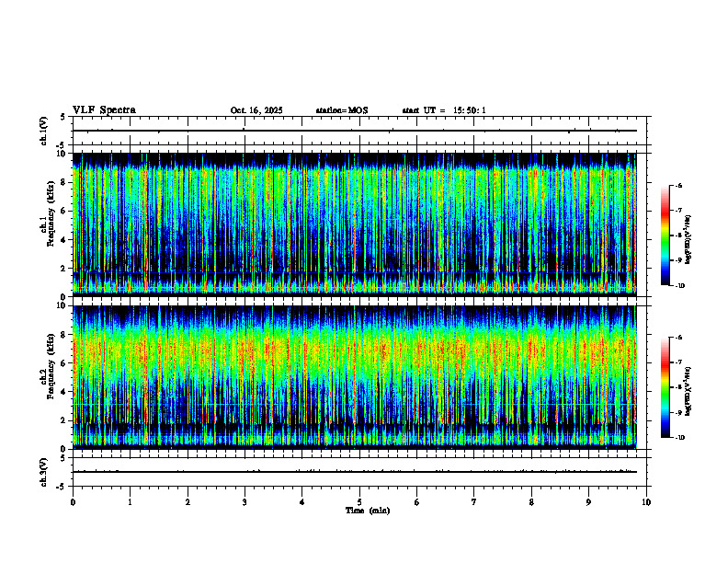Click the ch.1 color bar log(PSD) units label

tap(688, 239)
